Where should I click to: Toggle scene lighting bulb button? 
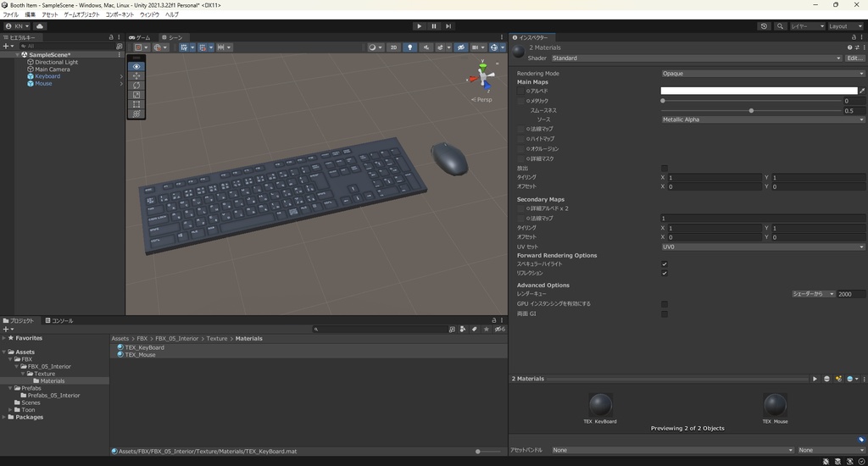pos(409,47)
